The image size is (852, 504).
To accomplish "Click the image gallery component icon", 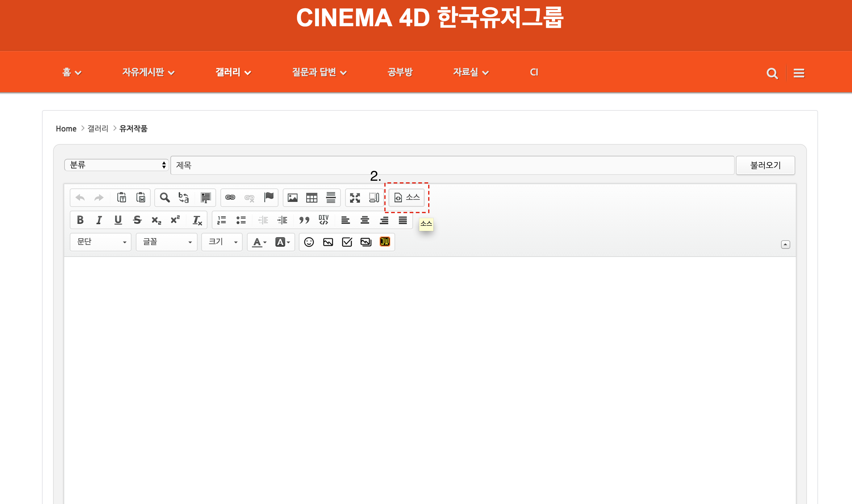I will coord(366,242).
